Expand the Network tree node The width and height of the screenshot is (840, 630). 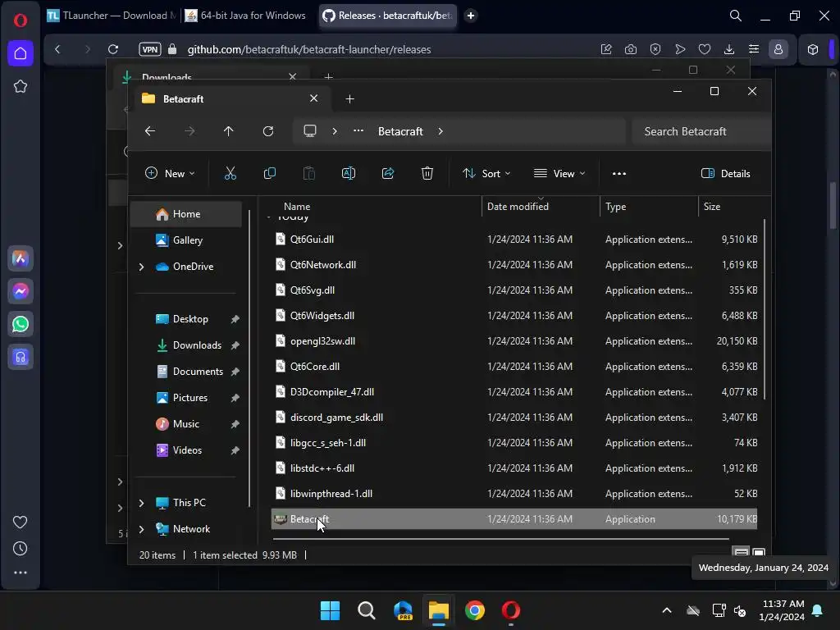coord(141,529)
